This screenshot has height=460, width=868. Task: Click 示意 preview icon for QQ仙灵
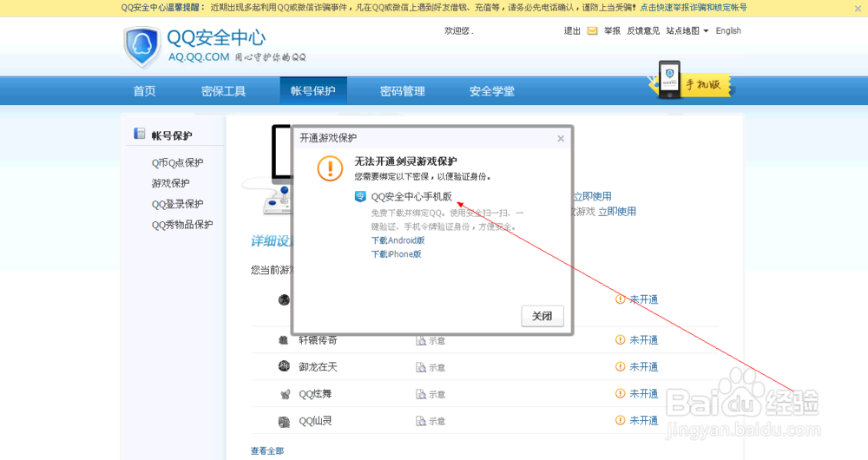421,421
